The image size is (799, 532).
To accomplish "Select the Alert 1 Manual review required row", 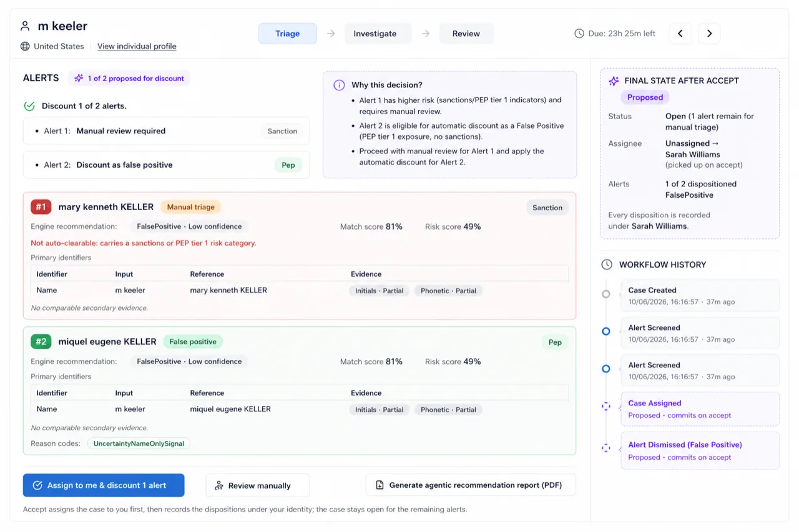I will [x=166, y=131].
